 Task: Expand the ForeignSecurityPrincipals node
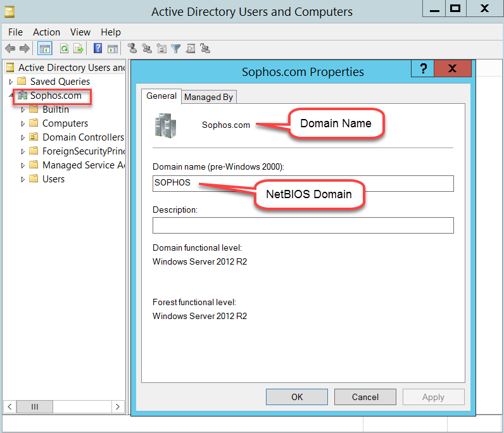tap(23, 151)
